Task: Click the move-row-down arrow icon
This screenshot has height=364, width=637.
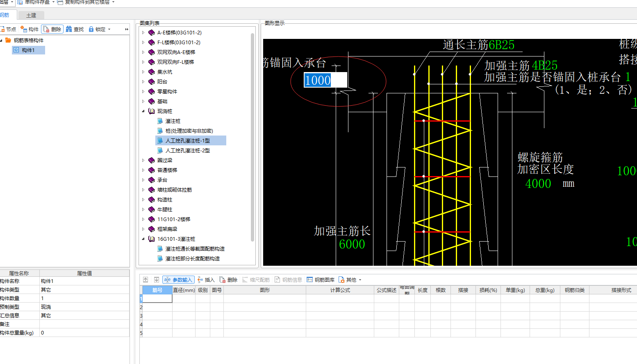Action: pos(156,280)
